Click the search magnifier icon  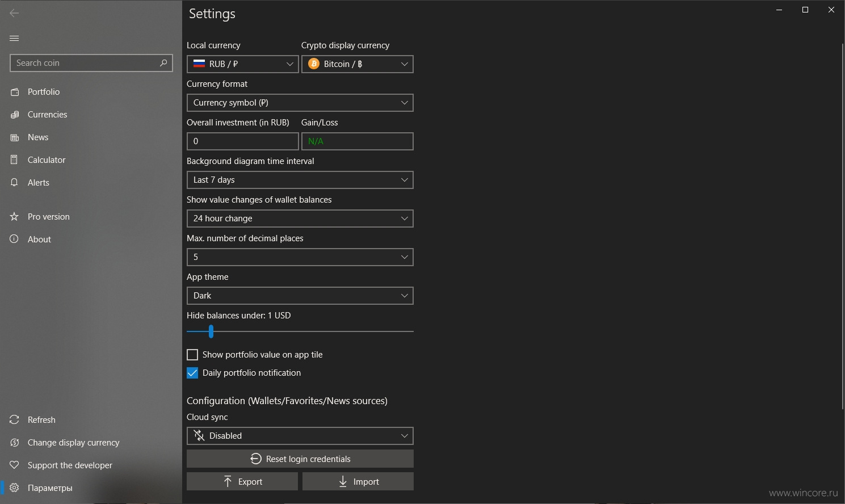[163, 63]
